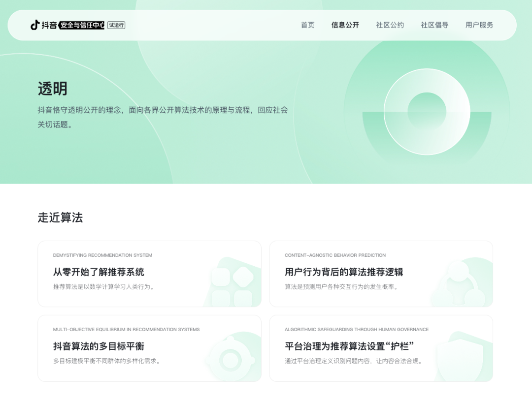The width and height of the screenshot is (532, 404).
Task: Select the 信息公开 nav item
Action: point(345,25)
